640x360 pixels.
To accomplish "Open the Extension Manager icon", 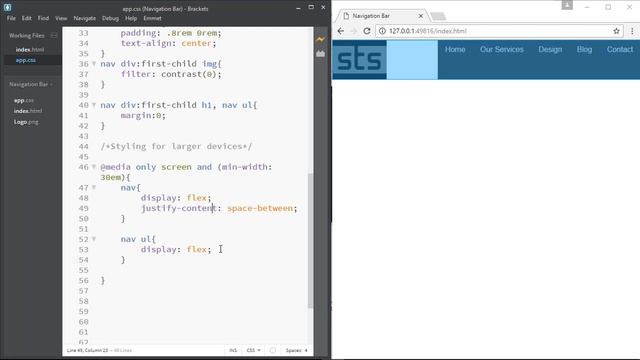I will tap(320, 54).
